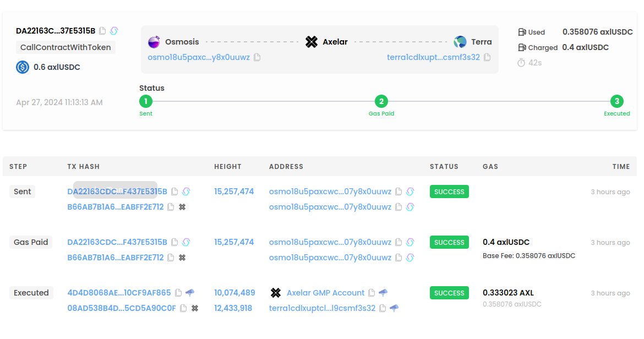Copy the terra1cdlxuptcl...l9csmf3s32 address

[383, 308]
